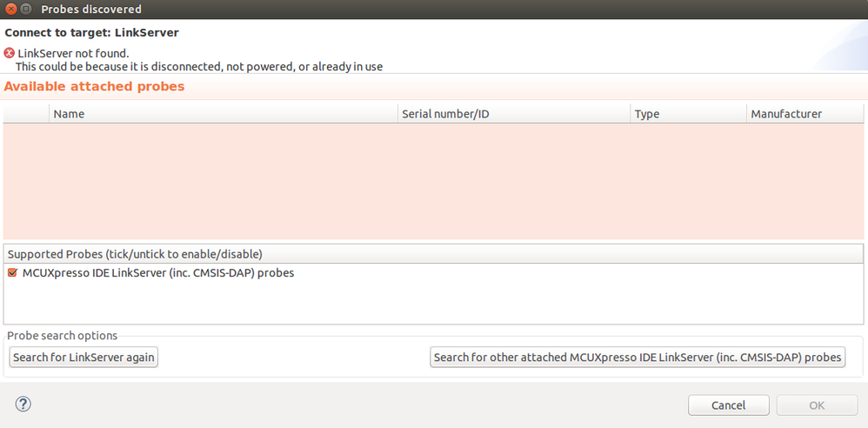The width and height of the screenshot is (868, 428).
Task: Click the red error icon beside LinkServer not found
Action: pos(10,53)
